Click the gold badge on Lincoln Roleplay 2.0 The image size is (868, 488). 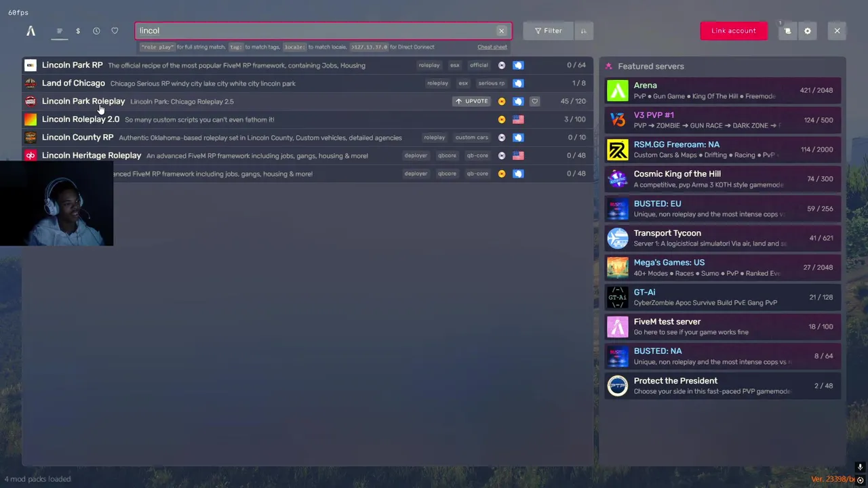coord(502,119)
